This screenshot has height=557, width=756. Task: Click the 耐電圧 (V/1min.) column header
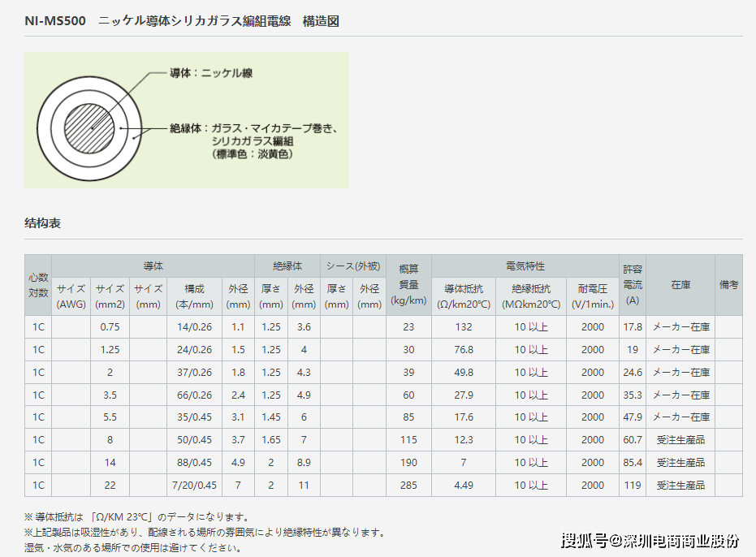click(593, 296)
